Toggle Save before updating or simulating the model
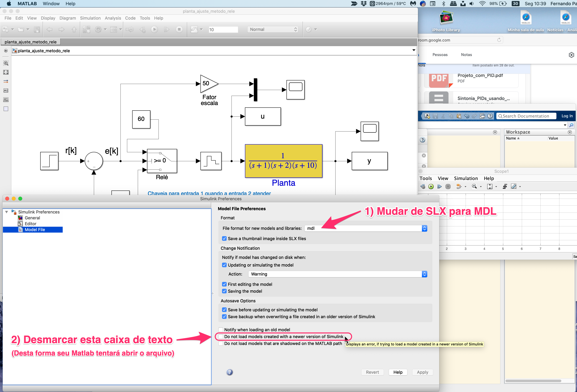Viewport: 577px width, 392px height. click(224, 310)
